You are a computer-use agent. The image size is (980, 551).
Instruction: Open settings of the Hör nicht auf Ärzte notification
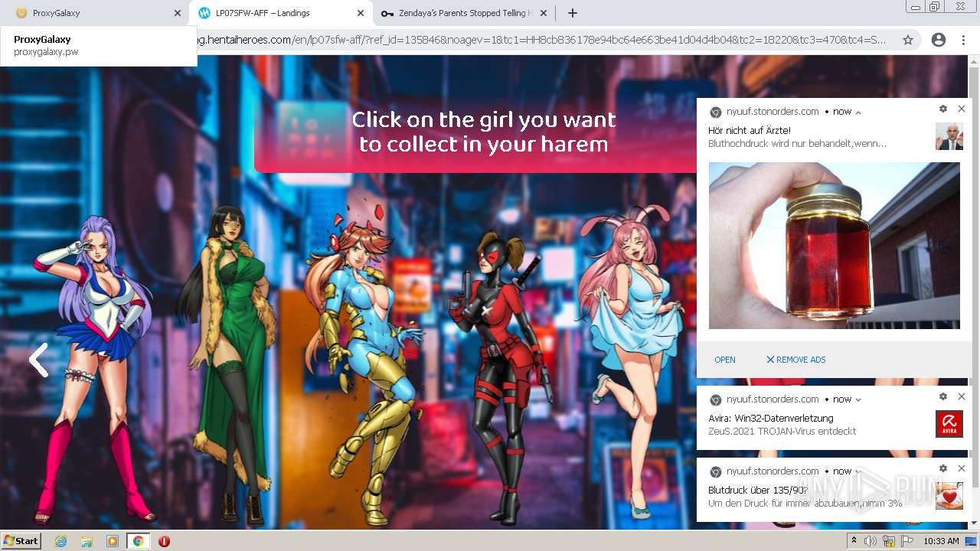pyautogui.click(x=943, y=109)
